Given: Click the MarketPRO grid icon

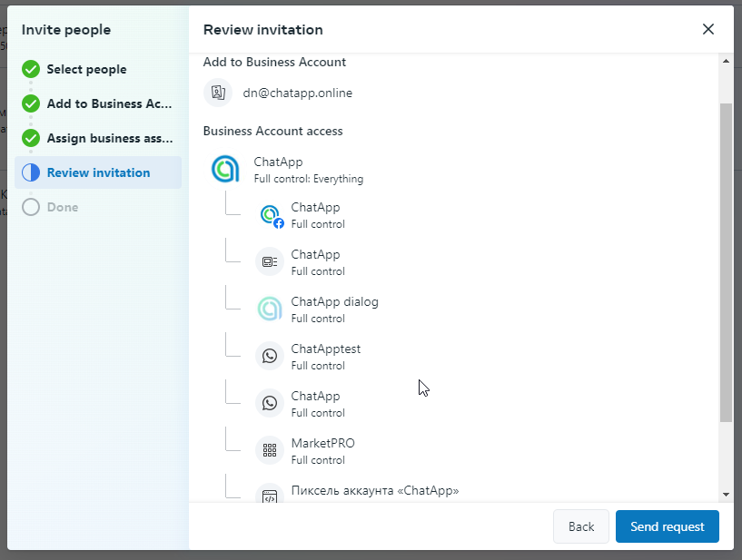Looking at the screenshot, I should pyautogui.click(x=270, y=449).
